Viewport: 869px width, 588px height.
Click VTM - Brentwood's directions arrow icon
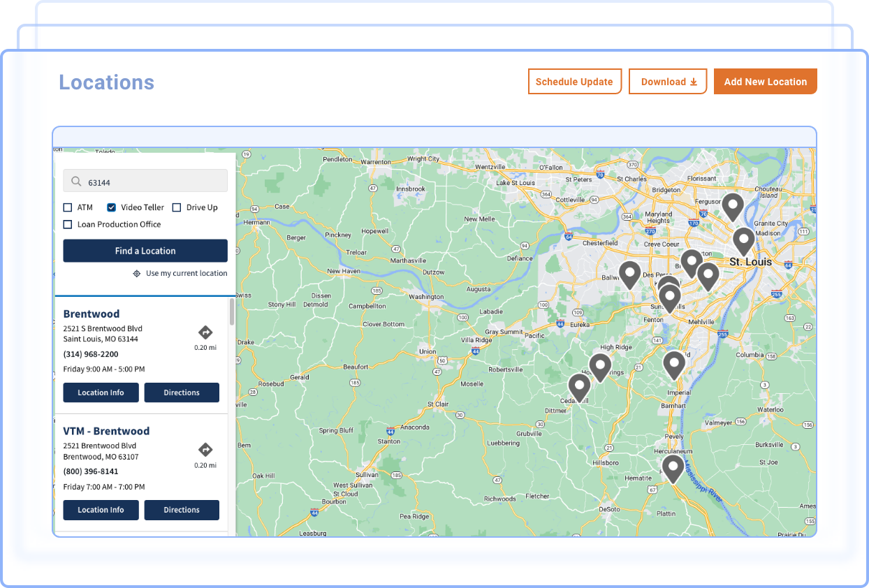205,450
